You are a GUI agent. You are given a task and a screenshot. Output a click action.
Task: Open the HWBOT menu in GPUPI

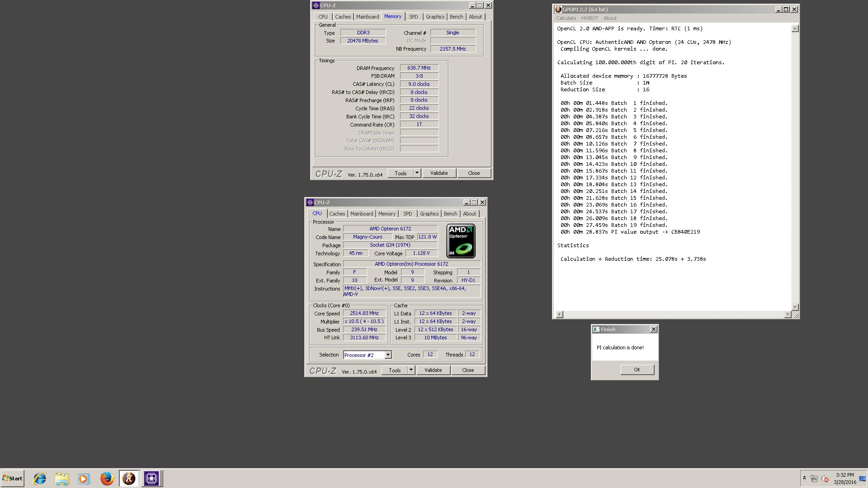coord(590,18)
